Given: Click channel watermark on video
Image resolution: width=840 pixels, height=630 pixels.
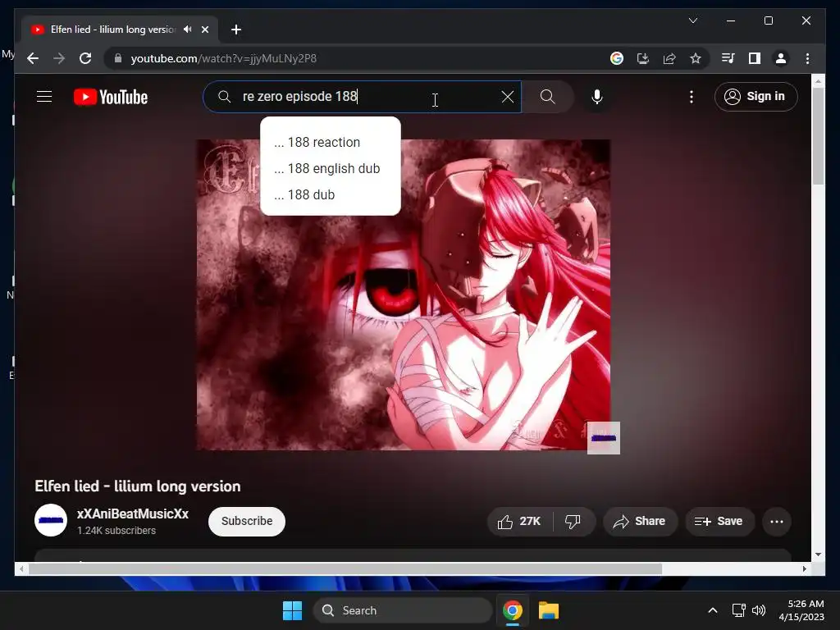Looking at the screenshot, I should coord(603,438).
